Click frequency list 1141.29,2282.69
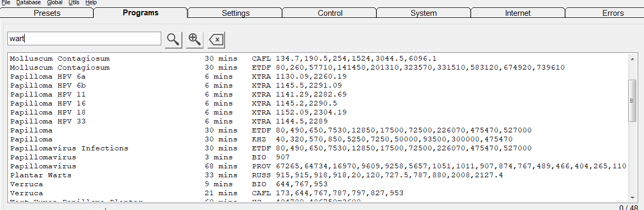Image resolution: width=644 pixels, height=210 pixels. coord(311,94)
